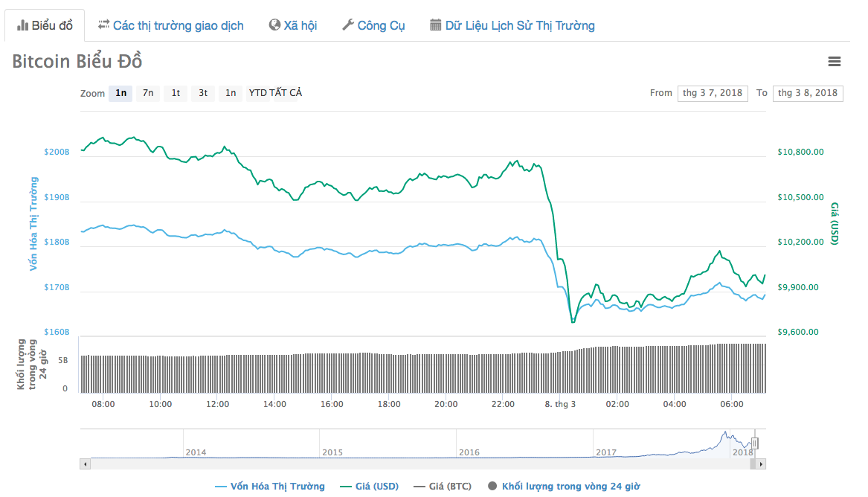Edit the From date field
868x497 pixels.
click(x=713, y=93)
